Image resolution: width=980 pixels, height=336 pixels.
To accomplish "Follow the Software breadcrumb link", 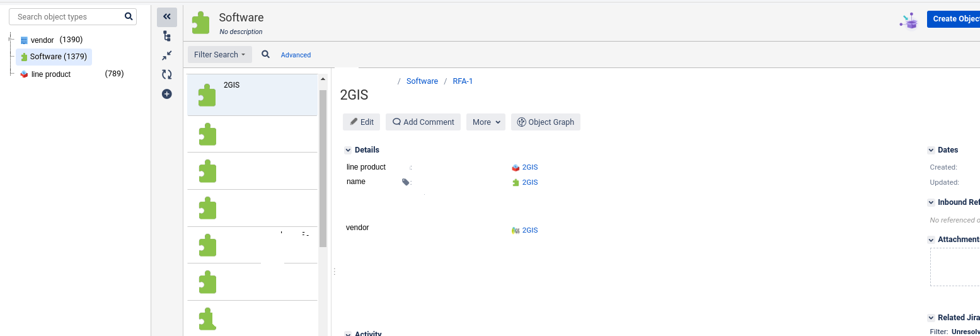I will tap(422, 81).
